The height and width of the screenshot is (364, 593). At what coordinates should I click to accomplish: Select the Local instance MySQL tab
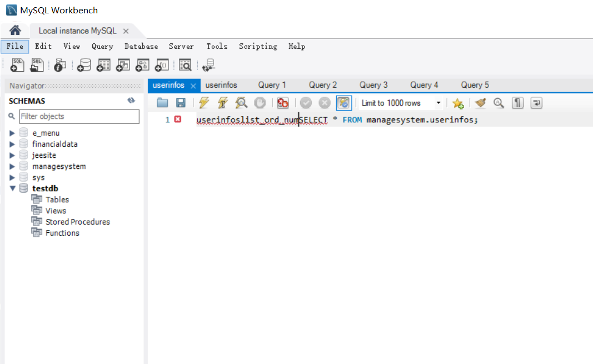coord(77,31)
